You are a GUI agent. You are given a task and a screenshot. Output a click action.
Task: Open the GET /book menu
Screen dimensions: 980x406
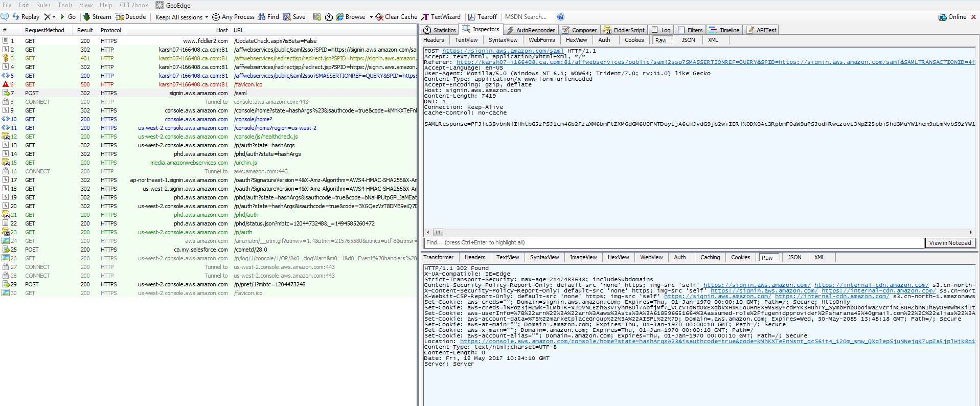click(133, 5)
